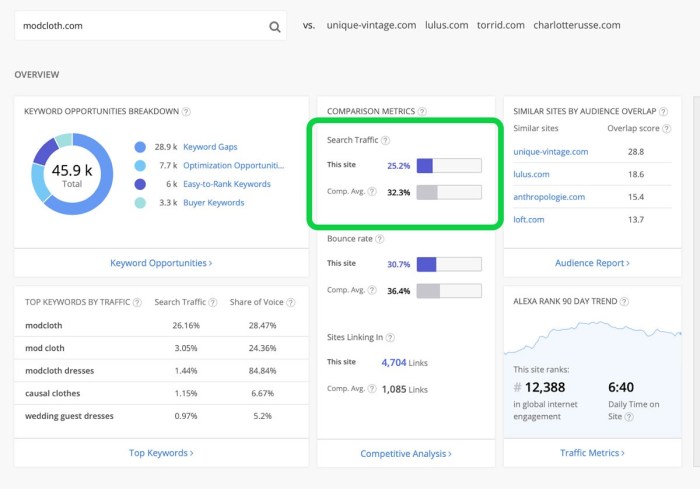This screenshot has height=489, width=700.
Task: Click help icon next to Search Traffic metric
Action: pos(385,140)
